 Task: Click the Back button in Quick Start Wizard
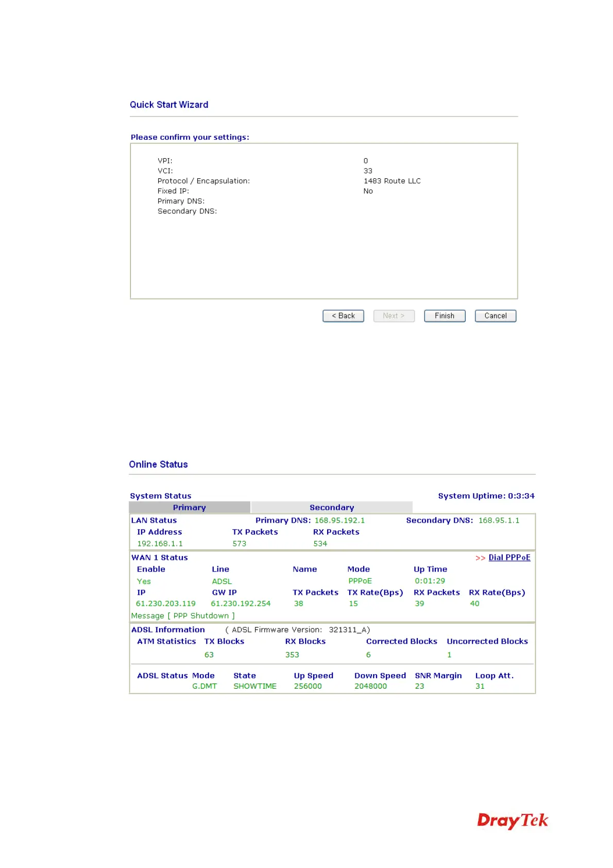tap(343, 316)
